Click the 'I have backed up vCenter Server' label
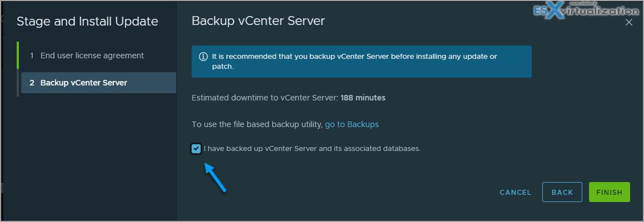This screenshot has width=644, height=222. coord(312,149)
